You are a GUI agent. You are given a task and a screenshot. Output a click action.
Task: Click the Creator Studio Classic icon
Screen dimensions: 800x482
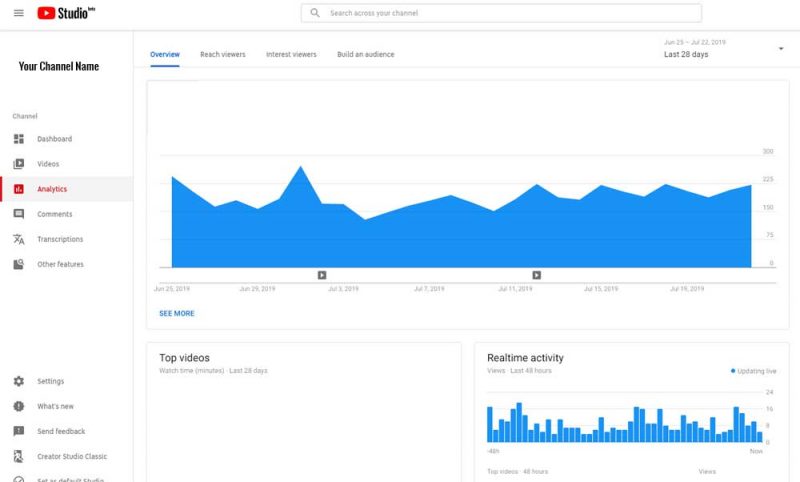pyautogui.click(x=19, y=456)
